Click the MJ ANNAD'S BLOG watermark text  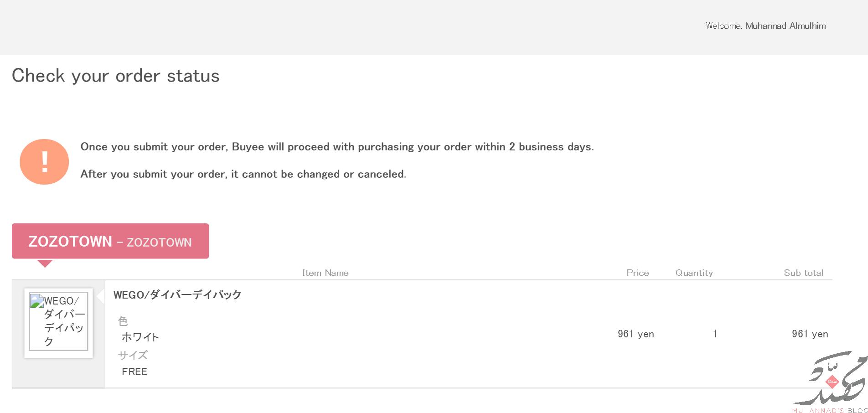click(x=830, y=410)
